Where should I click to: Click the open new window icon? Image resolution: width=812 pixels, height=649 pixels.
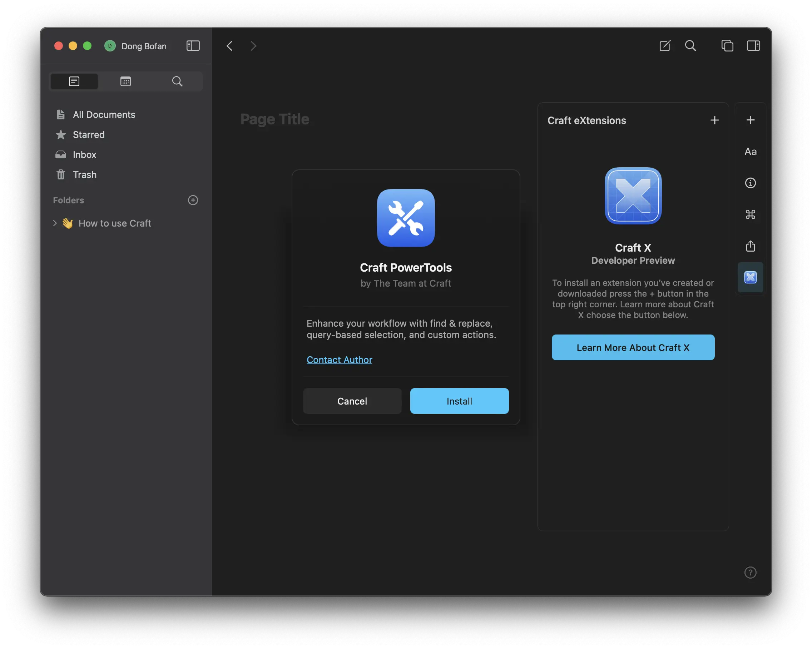(727, 46)
